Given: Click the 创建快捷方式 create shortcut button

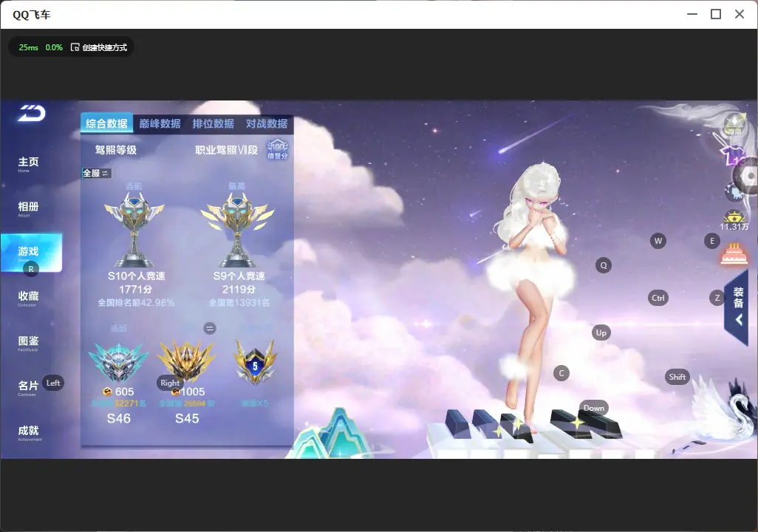Looking at the screenshot, I should click(x=99, y=47).
